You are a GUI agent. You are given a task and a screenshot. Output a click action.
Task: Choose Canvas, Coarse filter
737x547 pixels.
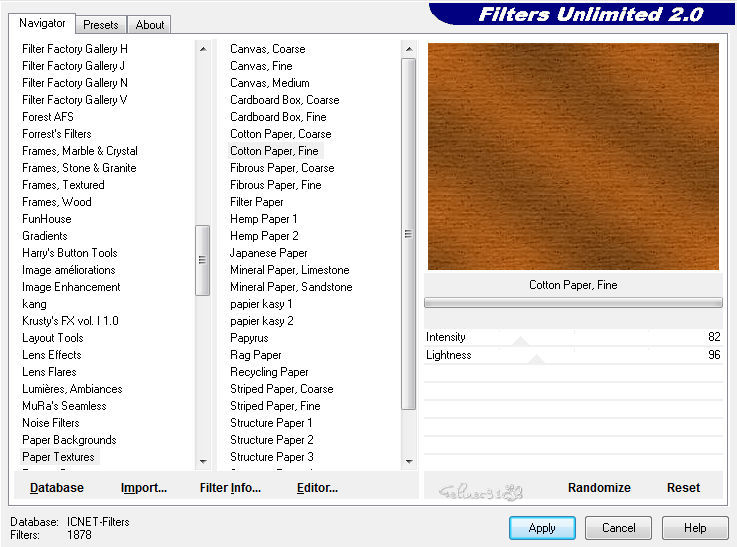click(268, 49)
